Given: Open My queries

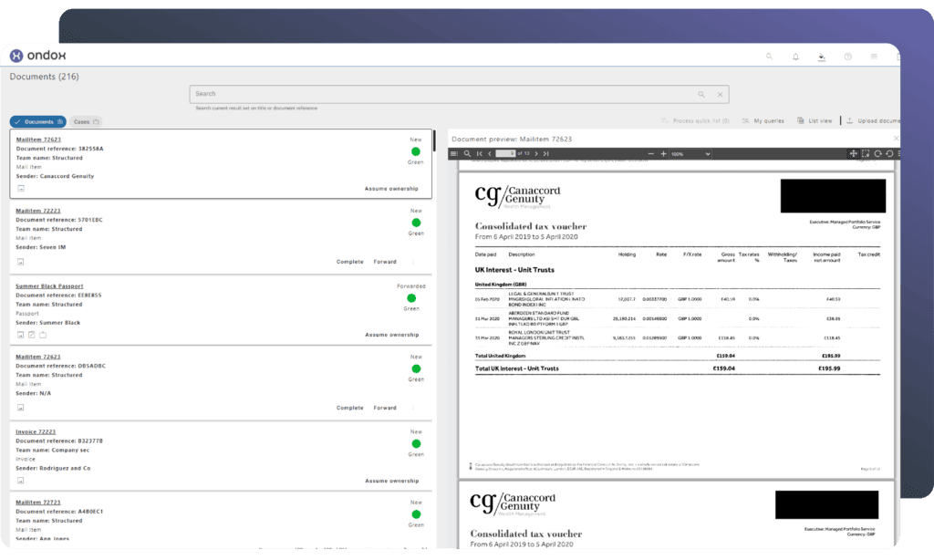Looking at the screenshot, I should click(763, 121).
